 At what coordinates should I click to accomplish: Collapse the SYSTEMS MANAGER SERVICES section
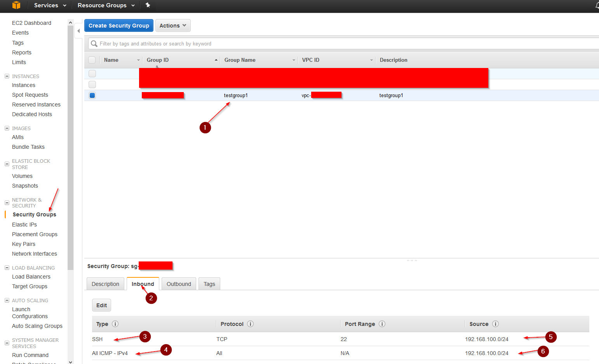tap(7, 343)
